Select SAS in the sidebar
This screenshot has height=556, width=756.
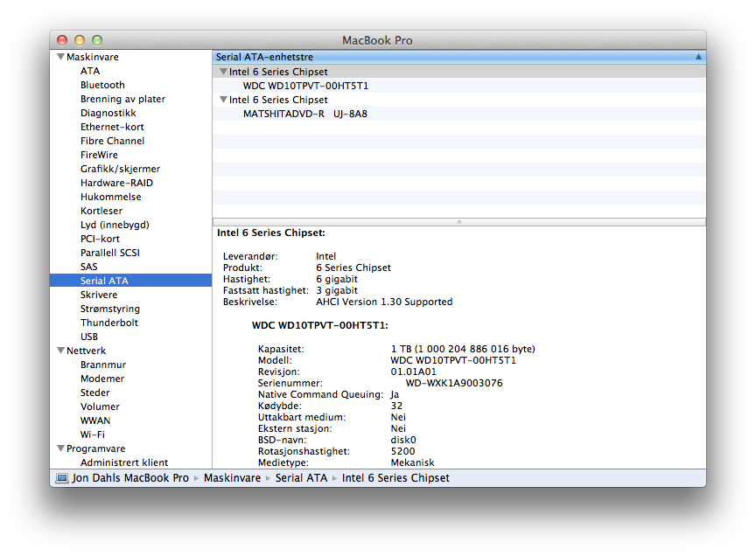tap(88, 267)
